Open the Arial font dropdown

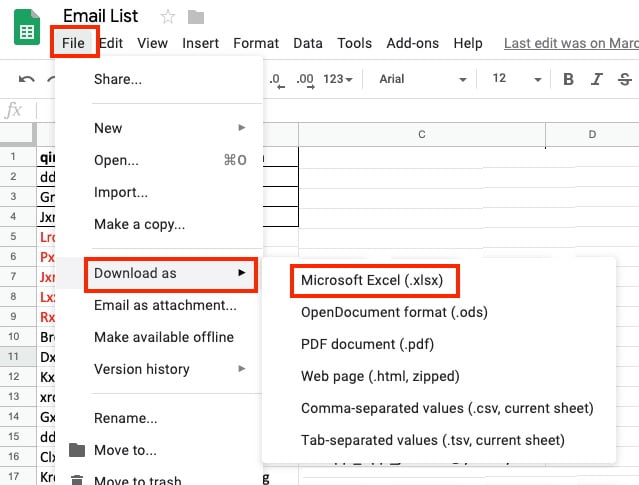pos(423,79)
